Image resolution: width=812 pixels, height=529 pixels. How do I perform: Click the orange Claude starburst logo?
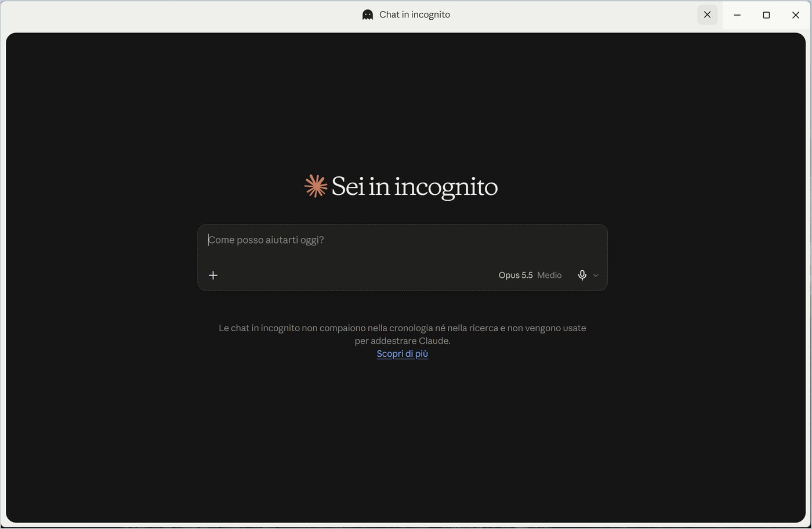[x=316, y=186]
